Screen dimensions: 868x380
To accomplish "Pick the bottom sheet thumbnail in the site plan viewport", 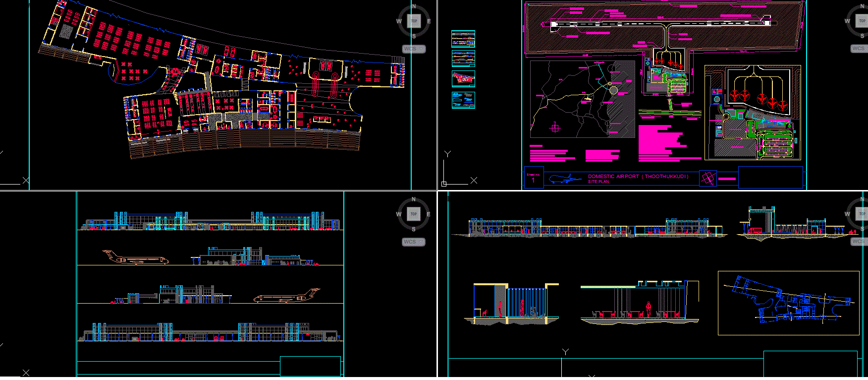I will pos(463,100).
